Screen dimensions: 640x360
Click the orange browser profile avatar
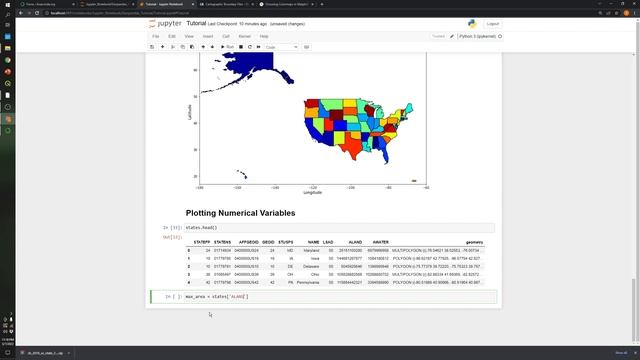coord(626,13)
